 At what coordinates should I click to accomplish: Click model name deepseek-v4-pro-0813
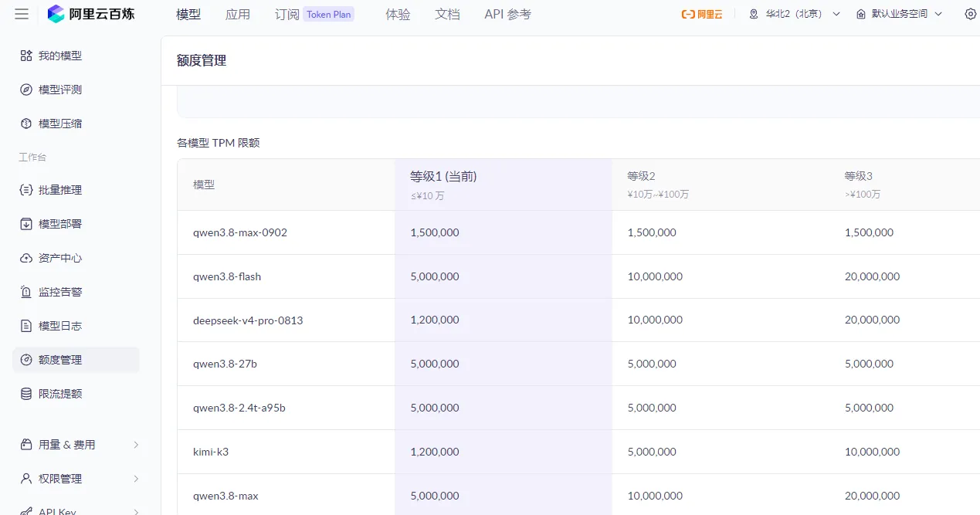(248, 320)
